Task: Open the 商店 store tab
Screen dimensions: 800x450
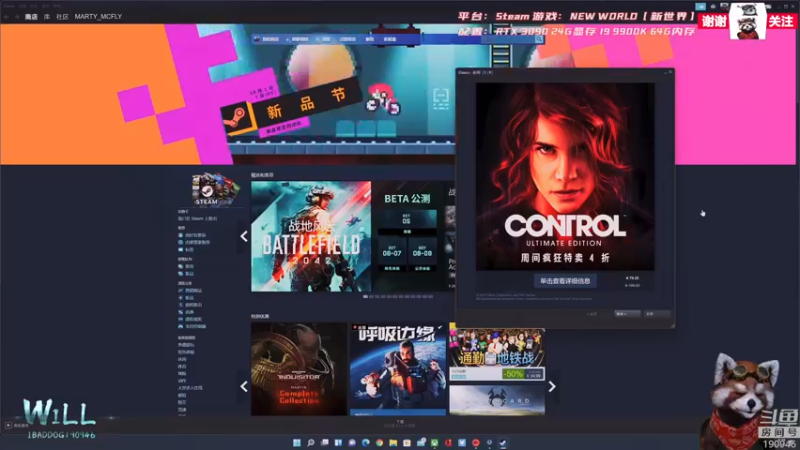Action: pos(31,17)
